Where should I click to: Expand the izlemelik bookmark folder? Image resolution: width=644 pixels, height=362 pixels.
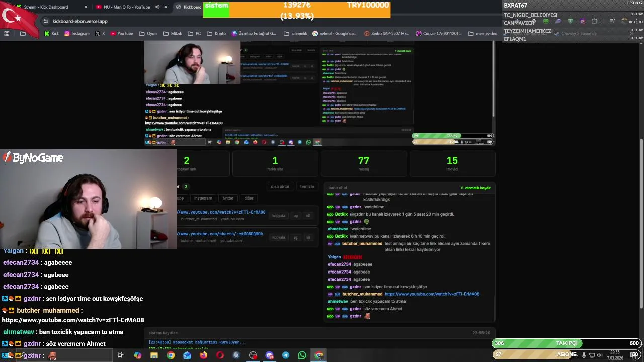click(295, 34)
